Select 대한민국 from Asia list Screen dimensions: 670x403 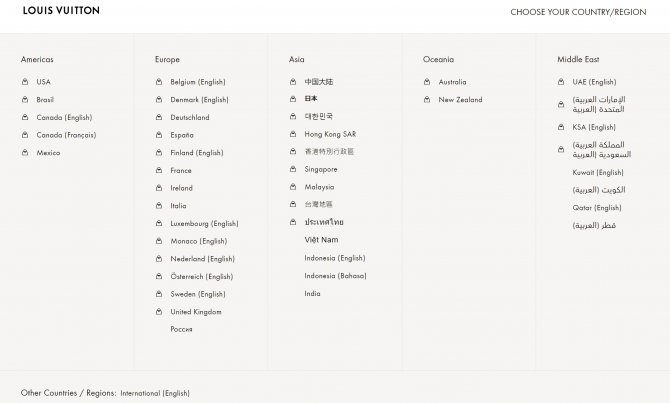coord(318,116)
